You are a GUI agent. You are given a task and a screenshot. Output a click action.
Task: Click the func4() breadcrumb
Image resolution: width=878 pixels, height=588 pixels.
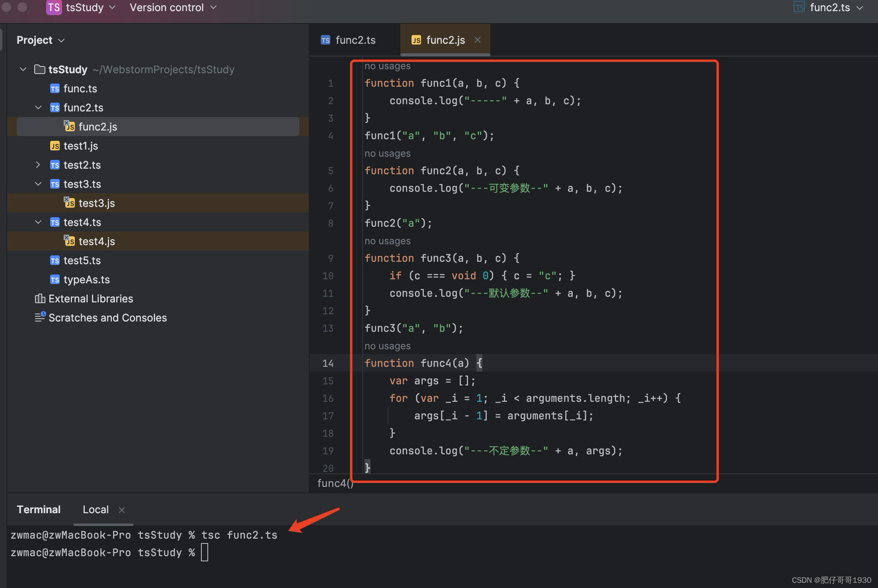click(335, 483)
